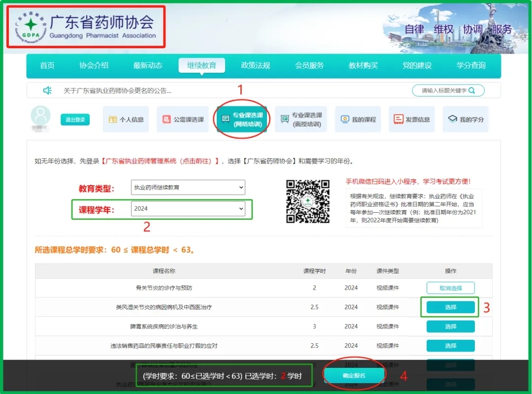532x394 pixels.
Task: Open 我的学分 my credits
Action: 465,120
